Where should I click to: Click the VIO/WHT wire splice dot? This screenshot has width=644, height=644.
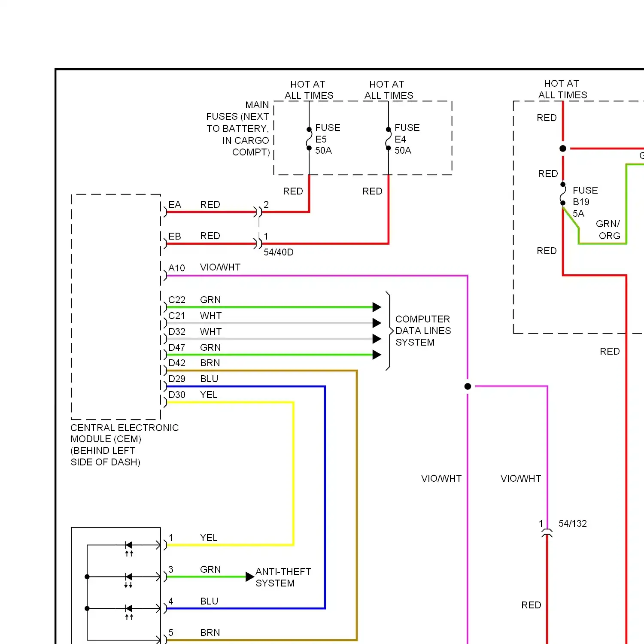point(468,386)
